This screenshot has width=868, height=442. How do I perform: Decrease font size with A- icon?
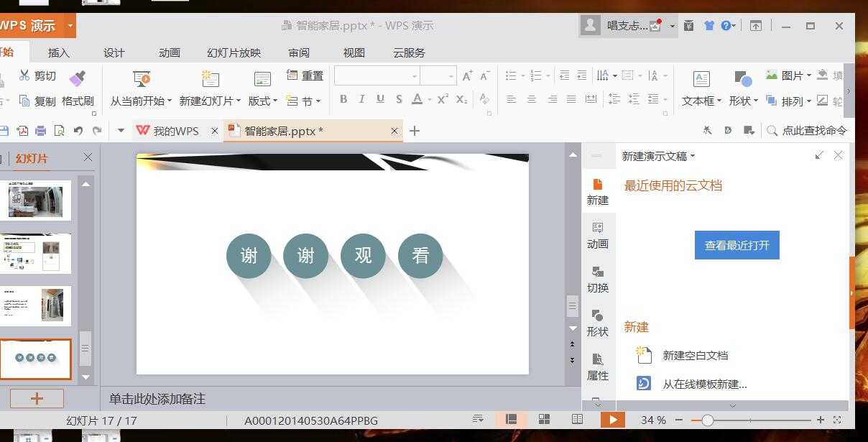(484, 75)
